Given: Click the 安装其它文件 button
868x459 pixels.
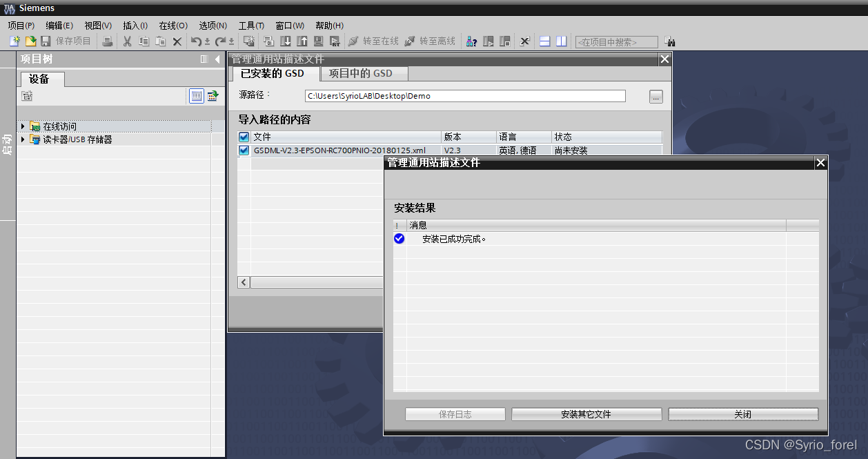Looking at the screenshot, I should [586, 414].
